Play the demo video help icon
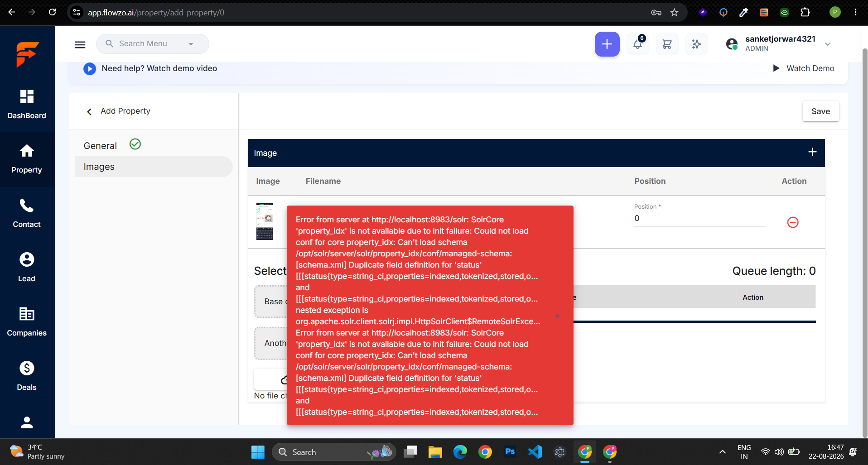868x465 pixels. click(x=90, y=69)
